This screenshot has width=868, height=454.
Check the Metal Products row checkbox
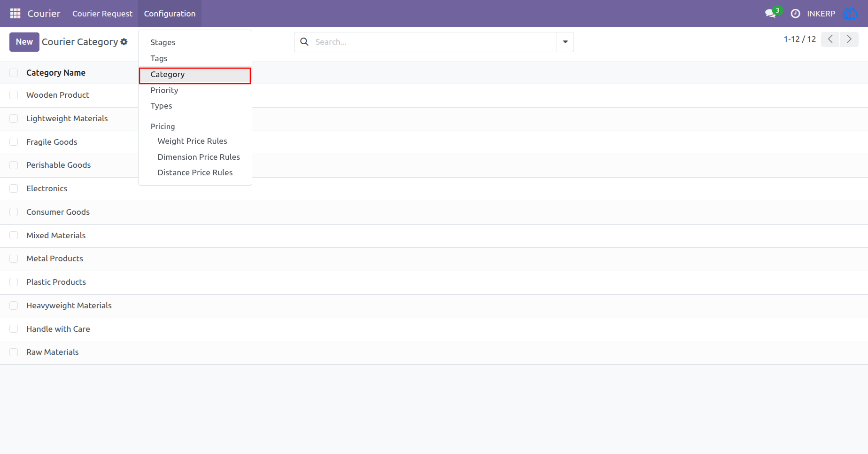[x=14, y=258]
